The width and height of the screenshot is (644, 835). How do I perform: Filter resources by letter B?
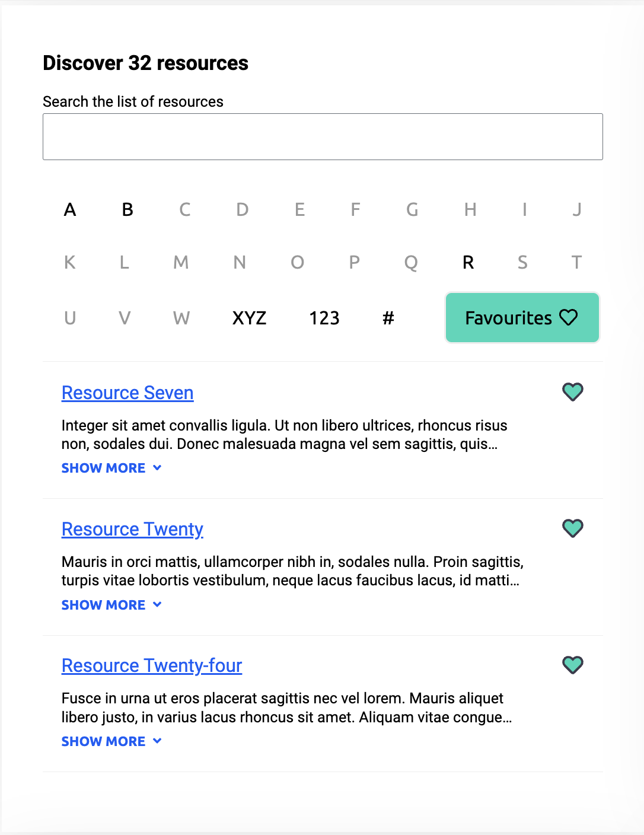tap(127, 209)
